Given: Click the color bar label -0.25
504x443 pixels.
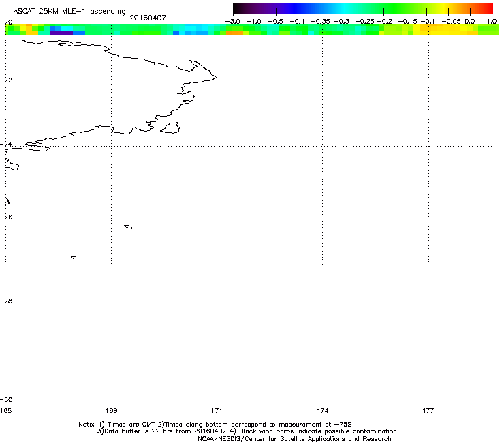Looking at the screenshot, I should pos(364,22).
